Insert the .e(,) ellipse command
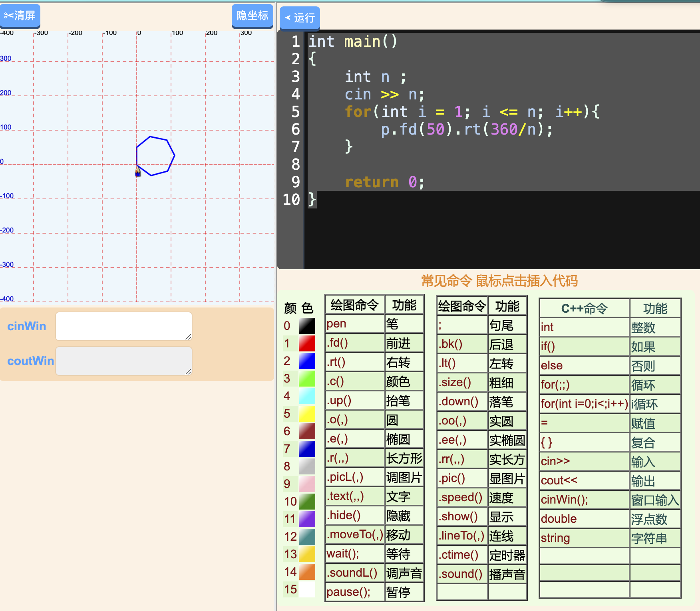700x611 pixels. tap(355, 439)
